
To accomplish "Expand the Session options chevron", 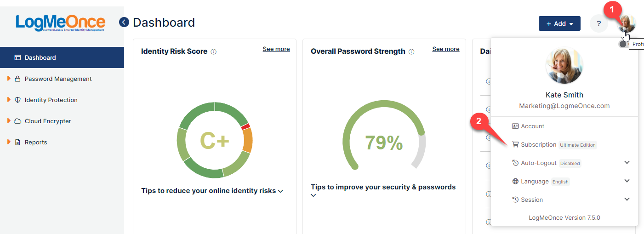I will coord(627,199).
